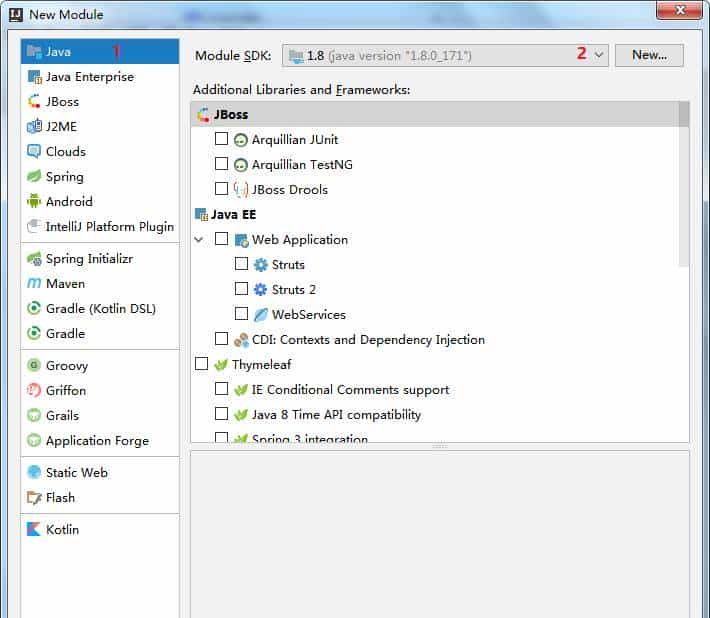Viewport: 710px width, 618px height.
Task: Select the Clouds module icon
Action: (x=34, y=151)
